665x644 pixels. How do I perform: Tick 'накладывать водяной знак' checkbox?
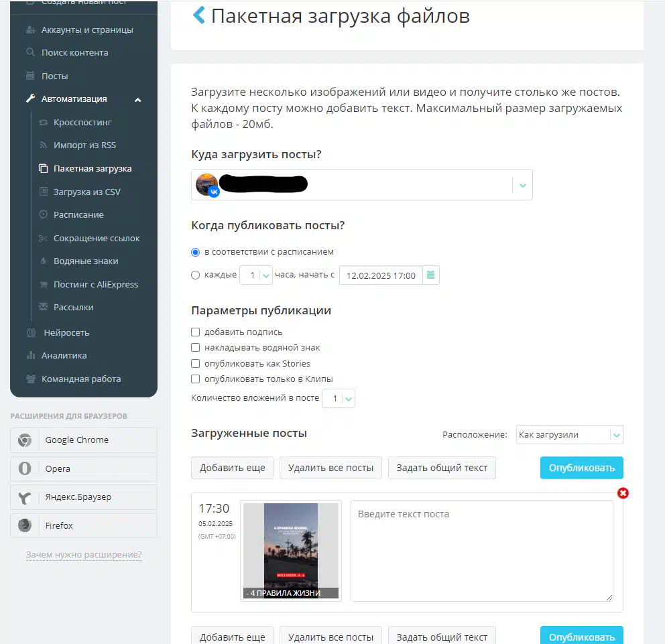tap(195, 348)
